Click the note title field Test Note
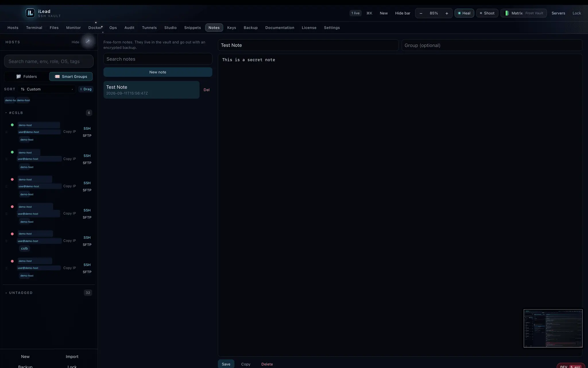 (308, 45)
